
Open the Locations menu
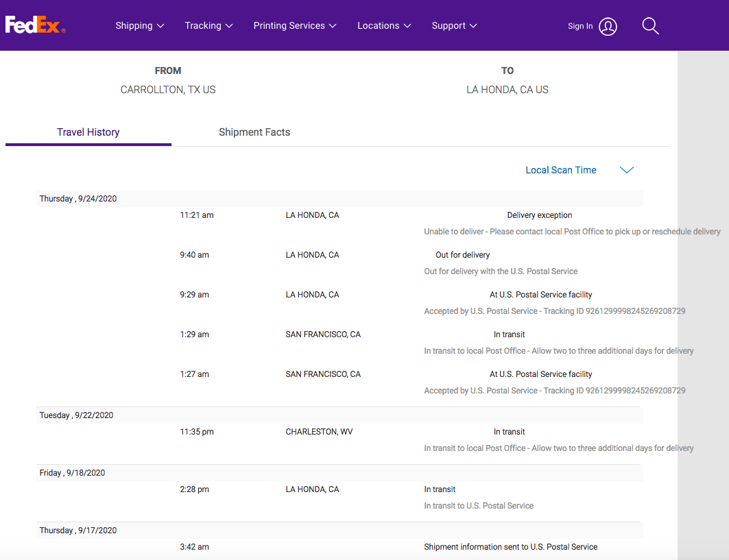pyautogui.click(x=384, y=25)
